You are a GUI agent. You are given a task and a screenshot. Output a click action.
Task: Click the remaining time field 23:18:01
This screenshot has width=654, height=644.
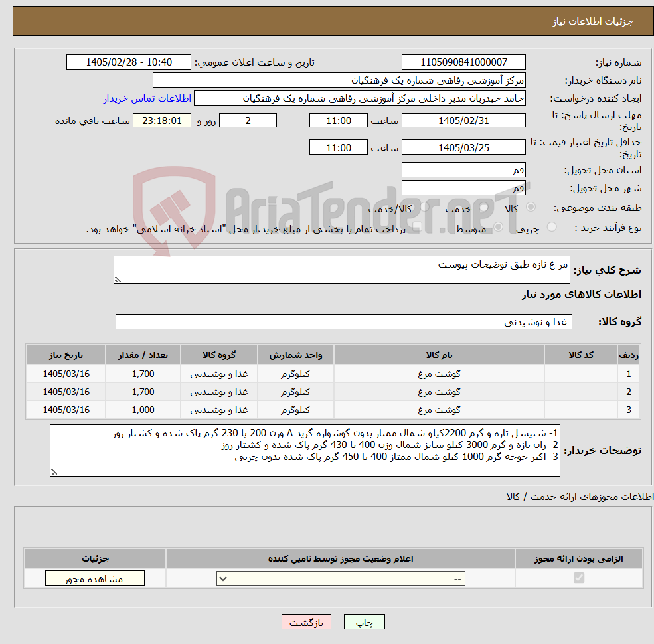pyautogui.click(x=162, y=121)
